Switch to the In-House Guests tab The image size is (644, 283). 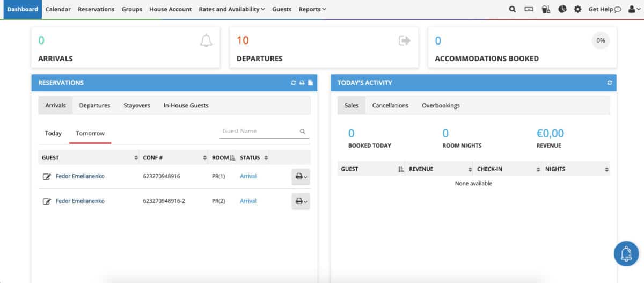click(x=186, y=105)
